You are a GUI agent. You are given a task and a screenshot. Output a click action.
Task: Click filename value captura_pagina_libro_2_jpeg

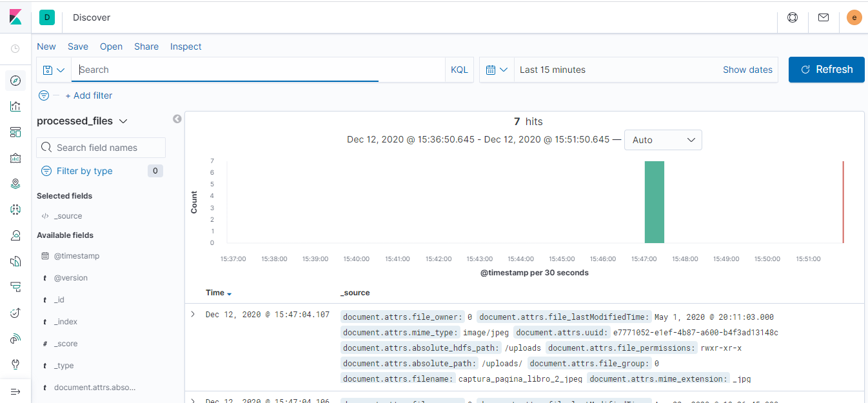(521, 378)
